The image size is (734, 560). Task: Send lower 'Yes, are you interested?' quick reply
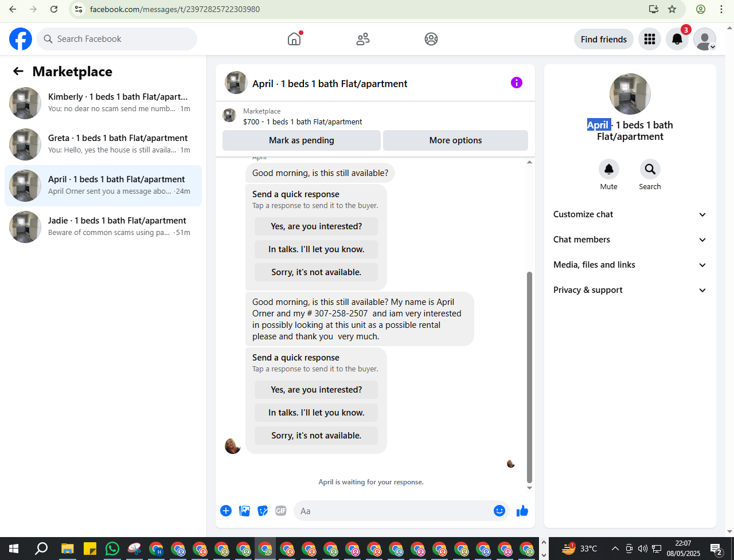click(x=317, y=390)
